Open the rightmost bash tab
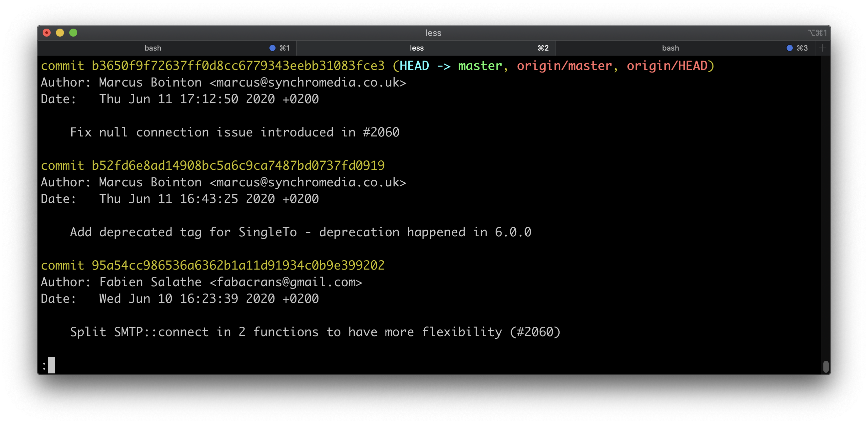This screenshot has height=424, width=868. [x=670, y=48]
